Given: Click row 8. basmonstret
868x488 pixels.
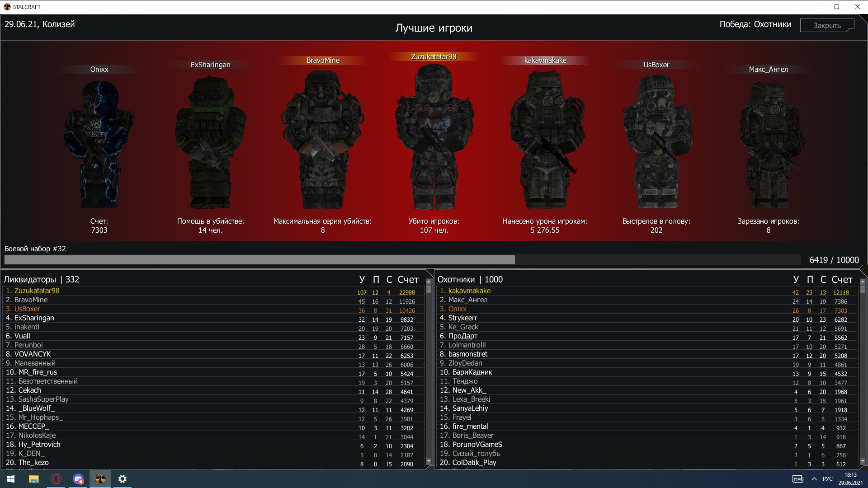Looking at the screenshot, I should (648, 354).
